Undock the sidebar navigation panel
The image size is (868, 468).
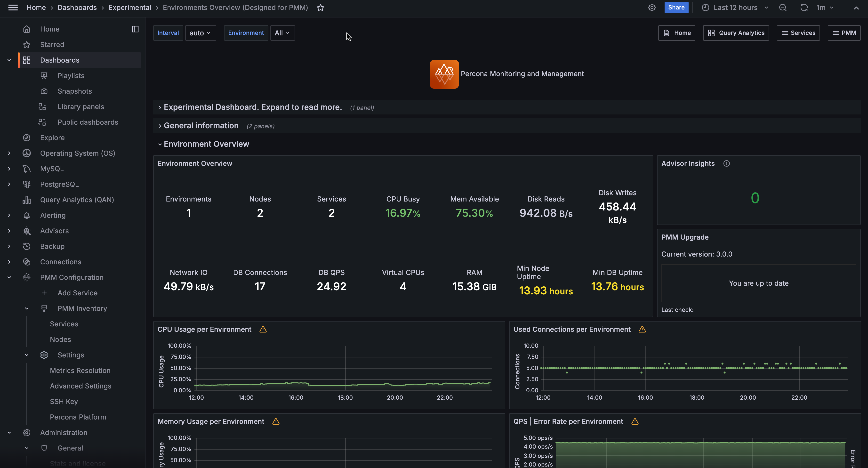click(135, 29)
